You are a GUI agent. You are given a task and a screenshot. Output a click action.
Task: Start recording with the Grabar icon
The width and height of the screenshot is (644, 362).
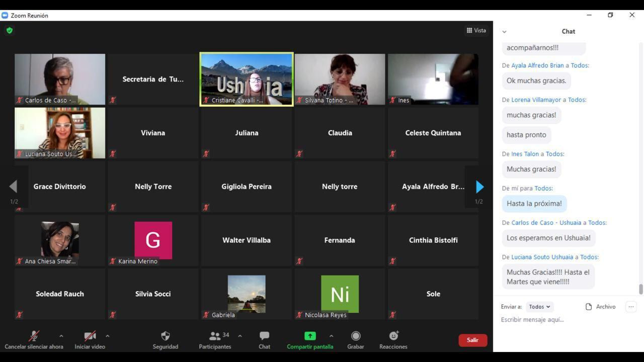(356, 336)
